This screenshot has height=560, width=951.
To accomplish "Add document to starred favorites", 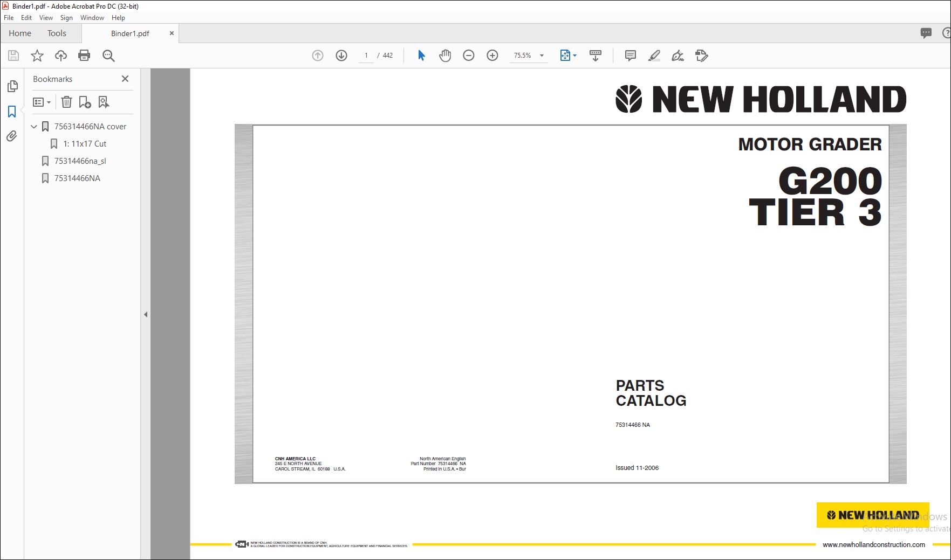I will pos(37,56).
